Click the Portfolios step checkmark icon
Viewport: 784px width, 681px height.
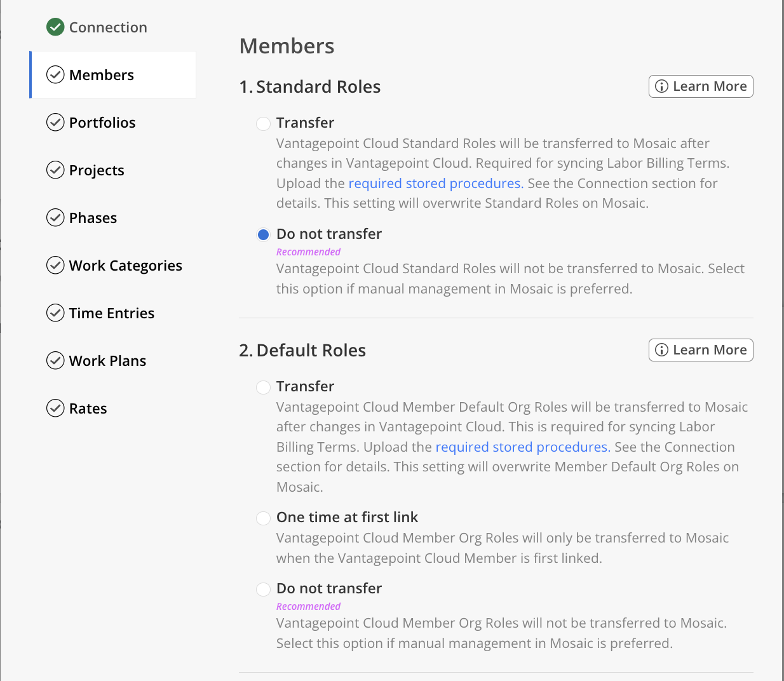click(x=55, y=123)
